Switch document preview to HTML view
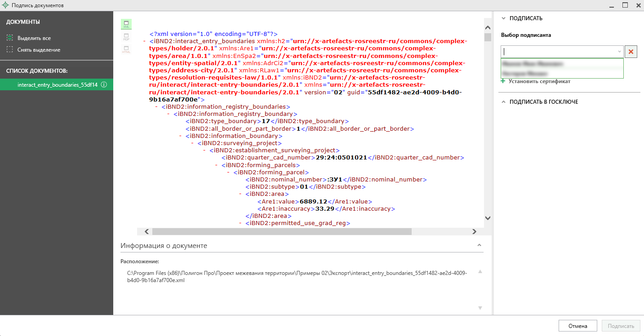 tap(126, 49)
